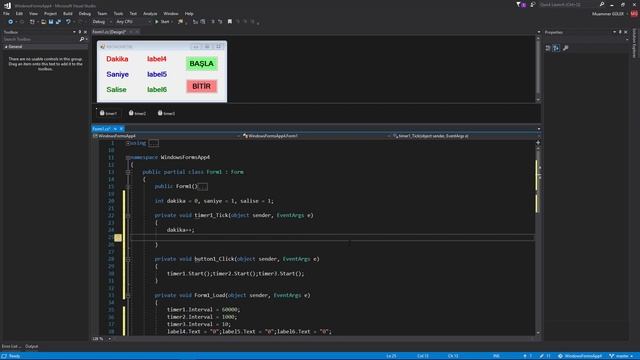Select the Dakika label on form
This screenshot has width=640, height=360.
pos(117,59)
